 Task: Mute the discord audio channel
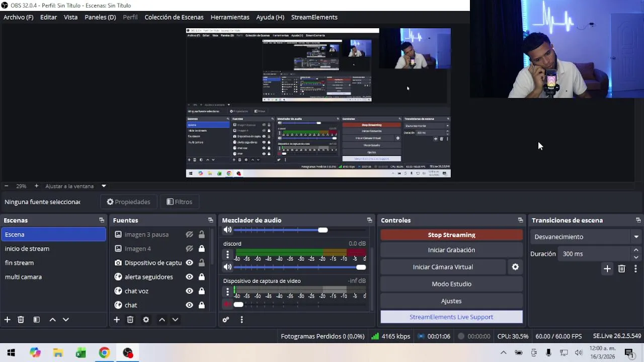(x=227, y=267)
